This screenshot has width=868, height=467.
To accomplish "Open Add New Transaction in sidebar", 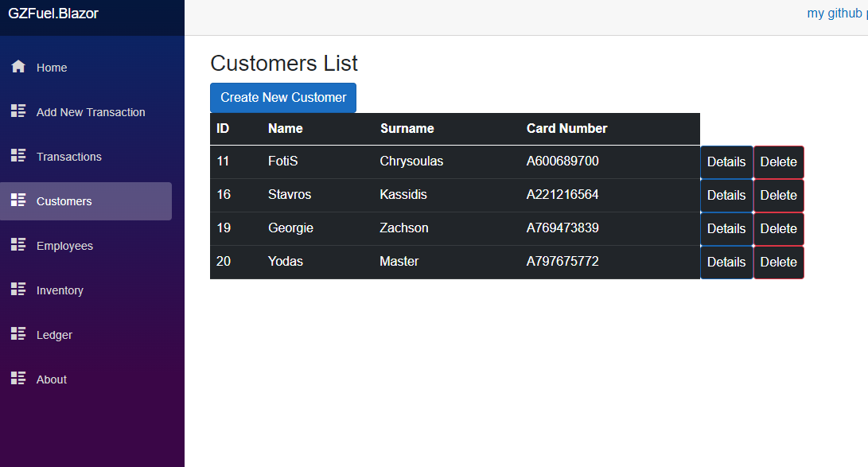I will pyautogui.click(x=86, y=111).
